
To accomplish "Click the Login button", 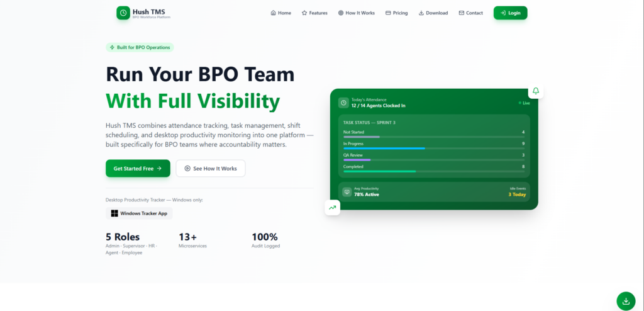I will click(x=511, y=13).
